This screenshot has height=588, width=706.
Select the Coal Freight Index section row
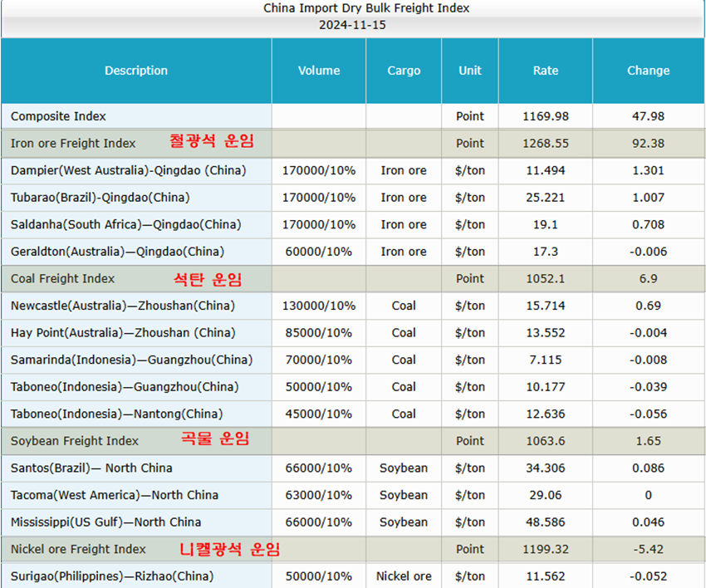(x=62, y=279)
